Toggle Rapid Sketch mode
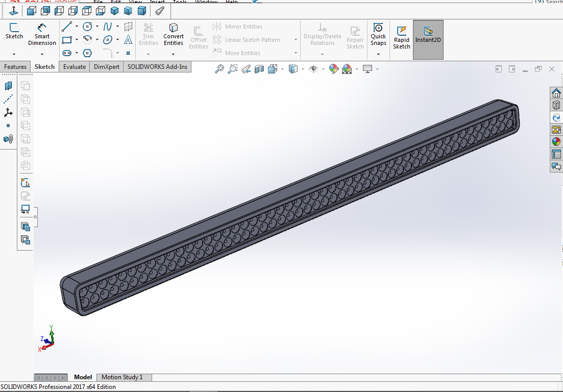The height and width of the screenshot is (392, 563). tap(401, 37)
